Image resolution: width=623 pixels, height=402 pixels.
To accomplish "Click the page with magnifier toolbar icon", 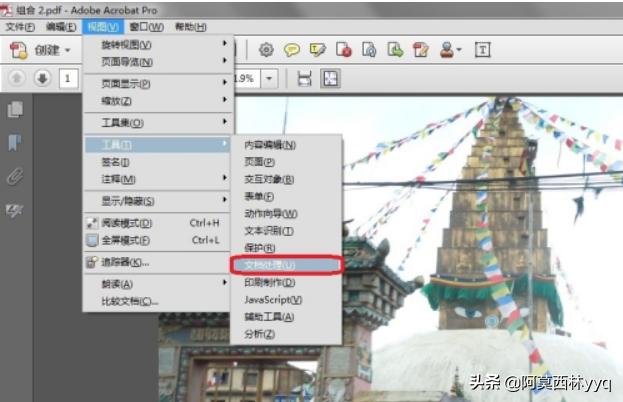I will tap(369, 50).
